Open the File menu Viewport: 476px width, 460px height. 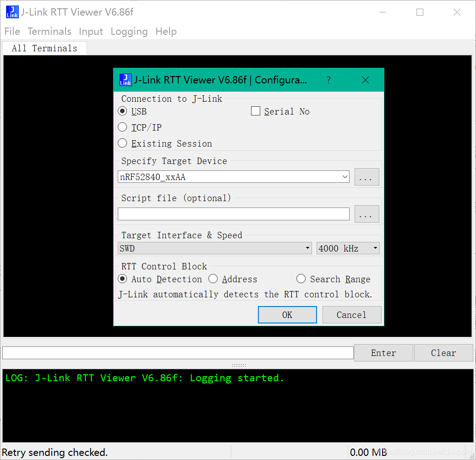[x=12, y=32]
